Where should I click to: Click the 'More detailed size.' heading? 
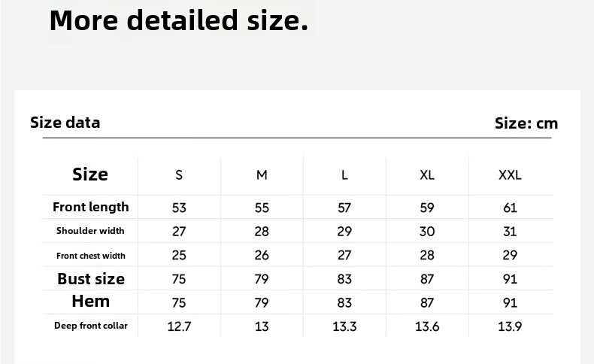tap(179, 20)
